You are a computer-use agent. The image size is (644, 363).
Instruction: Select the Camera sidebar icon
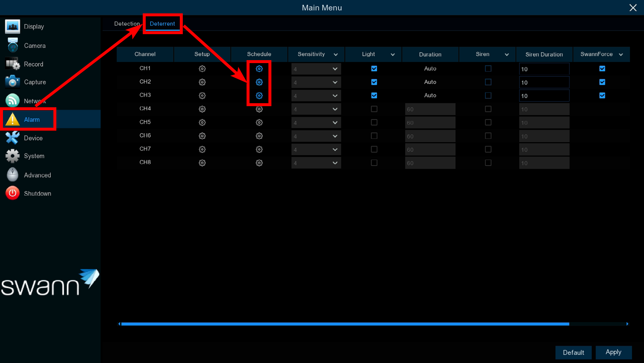13,46
